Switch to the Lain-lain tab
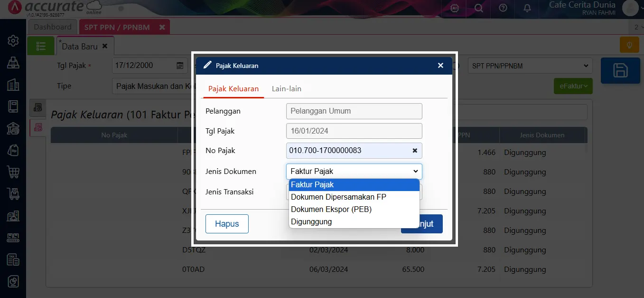This screenshot has width=644, height=298. coord(286,88)
